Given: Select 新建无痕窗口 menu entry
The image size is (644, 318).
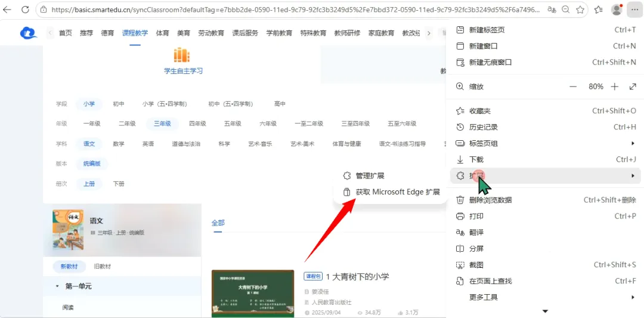Looking at the screenshot, I should point(546,62).
